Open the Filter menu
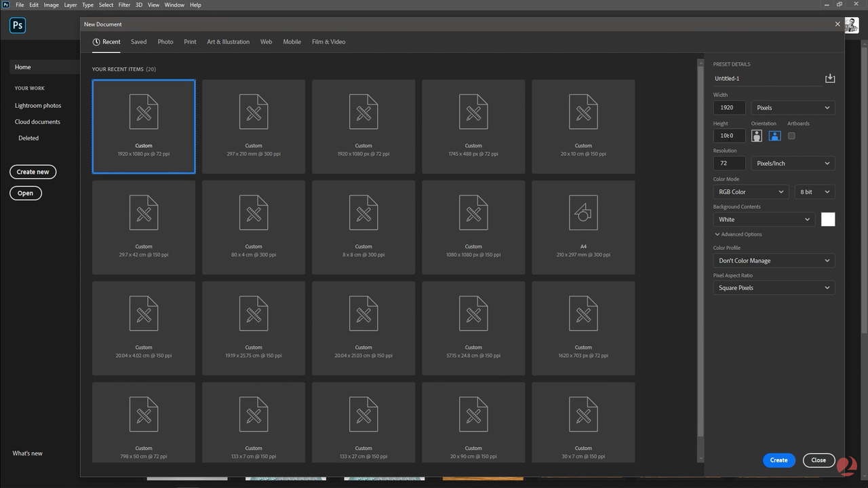Screen dimensions: 868x488 [x=124, y=5]
